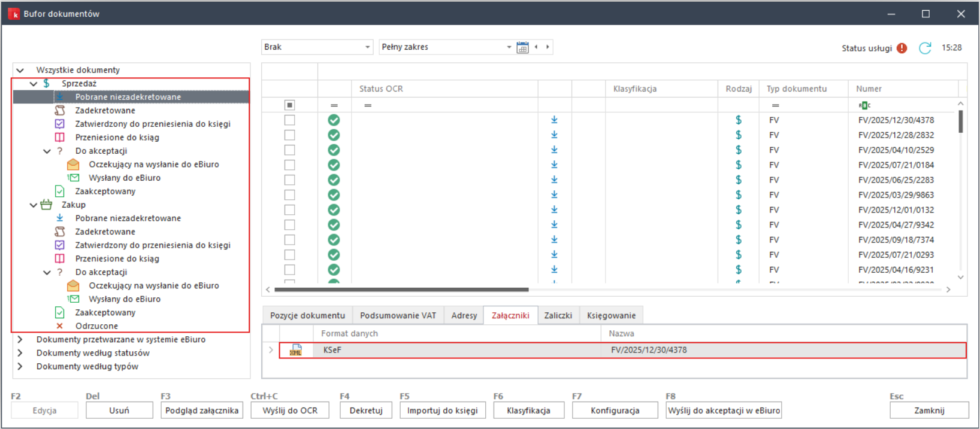Click the refresh icon next to Status usługi
The height and width of the screenshot is (429, 980).
click(x=925, y=48)
